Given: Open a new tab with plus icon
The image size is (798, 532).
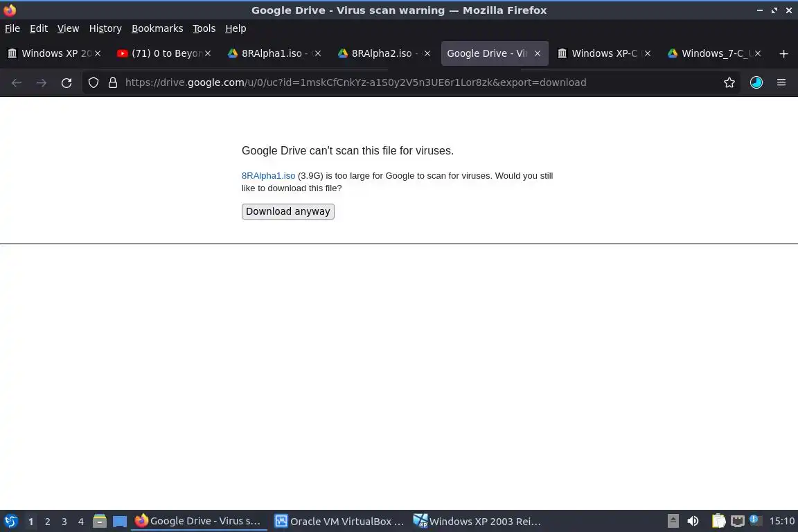Looking at the screenshot, I should pos(783,53).
